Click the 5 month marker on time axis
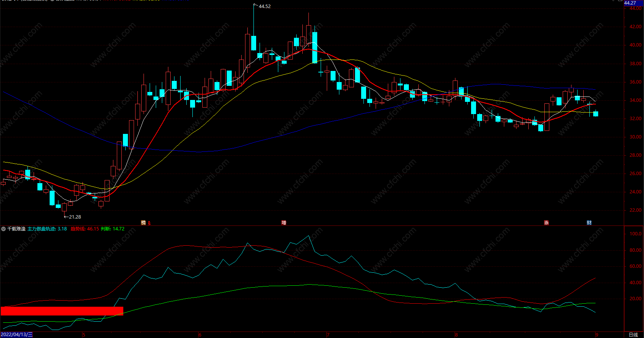This screenshot has height=338, width=644. point(84,335)
